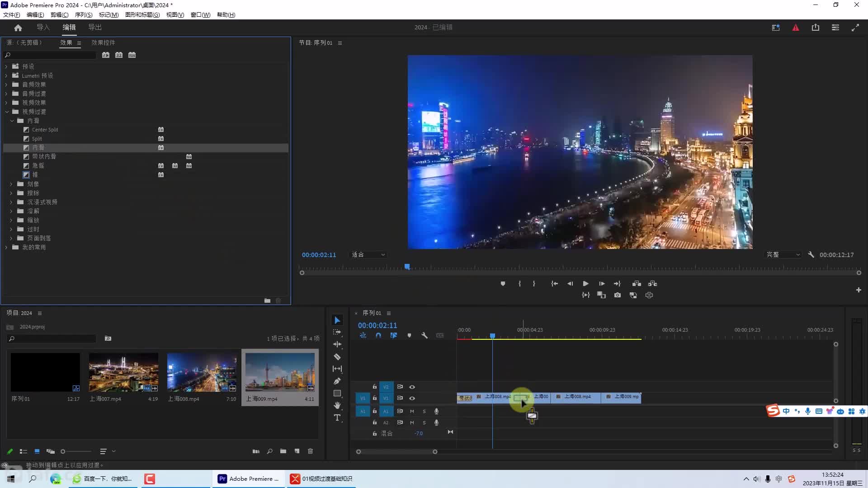Expand the 音频效果 folder

click(6, 84)
